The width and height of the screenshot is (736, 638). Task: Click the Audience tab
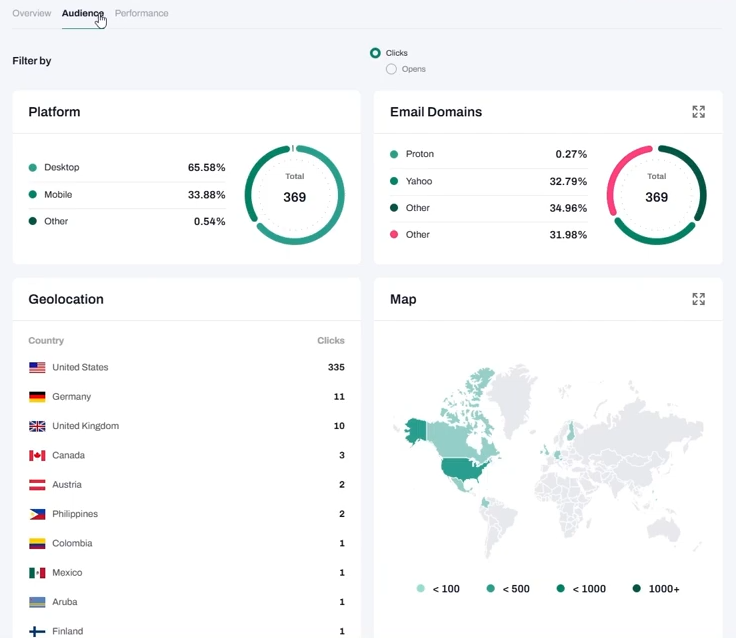pyautogui.click(x=82, y=13)
